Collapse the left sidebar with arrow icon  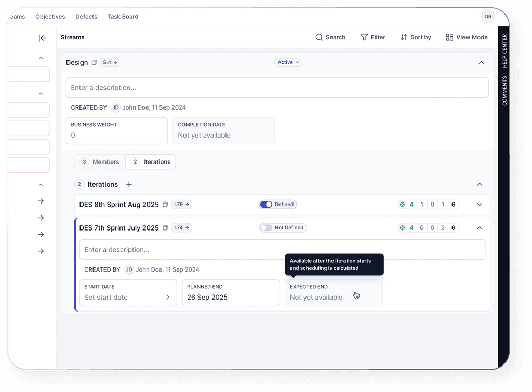[x=43, y=38]
